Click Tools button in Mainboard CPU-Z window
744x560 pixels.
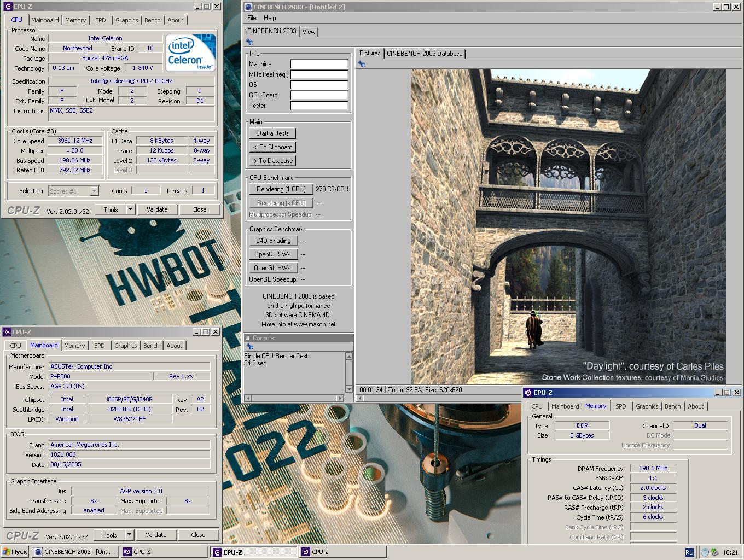tap(109, 535)
